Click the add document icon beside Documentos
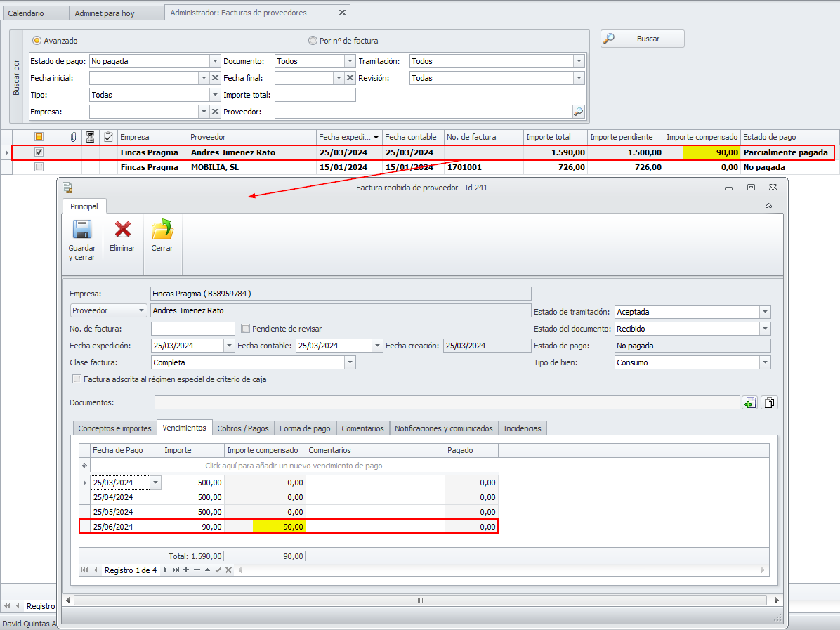 coord(750,402)
